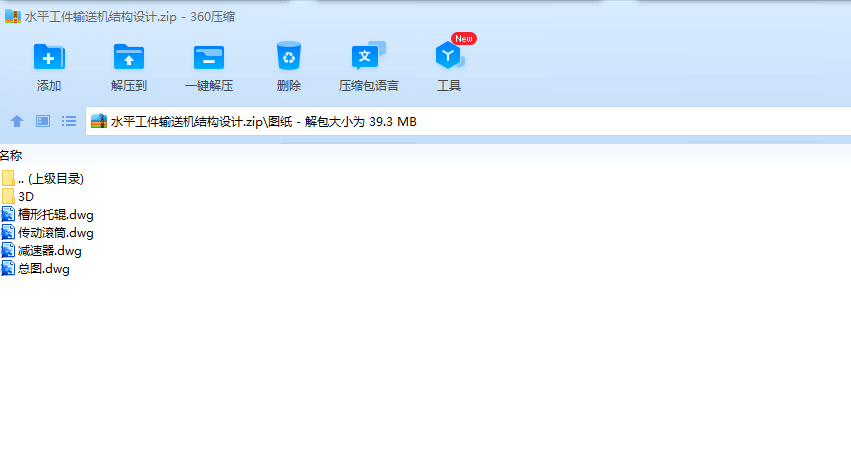Image resolution: width=851 pixels, height=456 pixels.
Task: Click the 删除 (Delete) recycle bin icon
Action: (289, 56)
